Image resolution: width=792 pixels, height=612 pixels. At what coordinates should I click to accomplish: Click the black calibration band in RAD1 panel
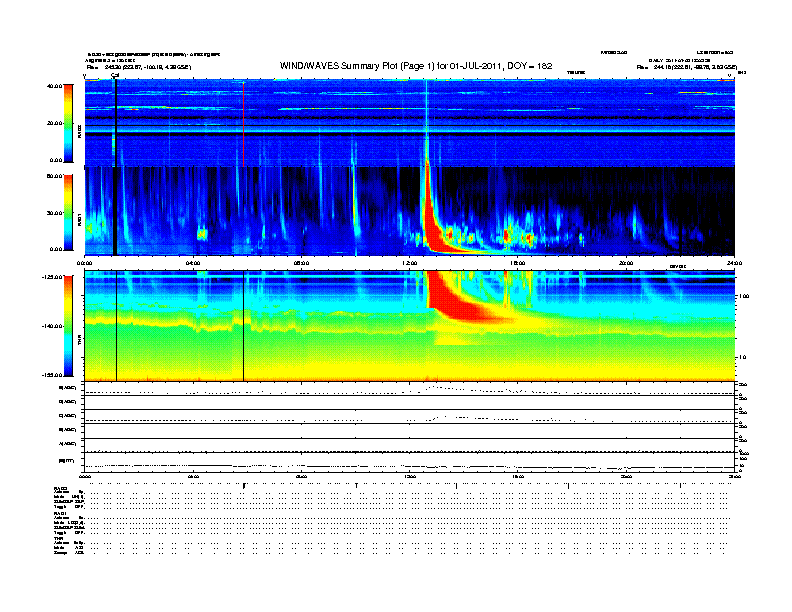(115, 211)
